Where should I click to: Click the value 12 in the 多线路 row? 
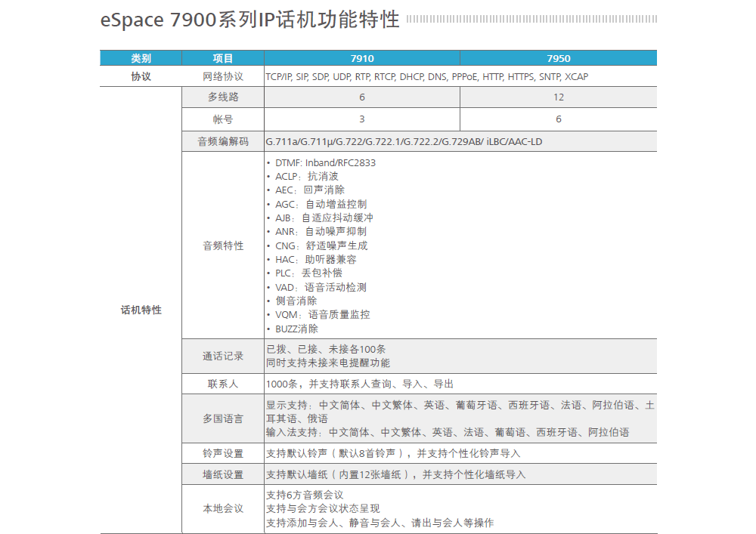coord(558,97)
